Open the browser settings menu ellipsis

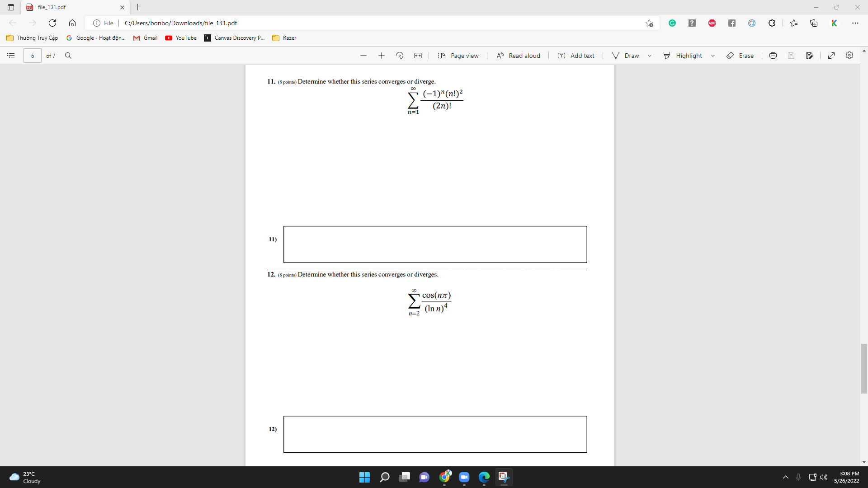(x=855, y=23)
